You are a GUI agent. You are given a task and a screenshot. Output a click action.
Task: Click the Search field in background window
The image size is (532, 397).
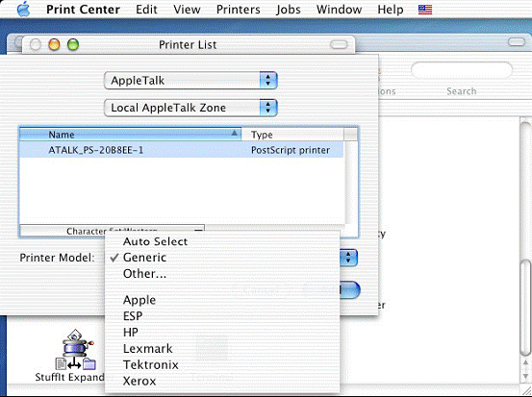462,71
